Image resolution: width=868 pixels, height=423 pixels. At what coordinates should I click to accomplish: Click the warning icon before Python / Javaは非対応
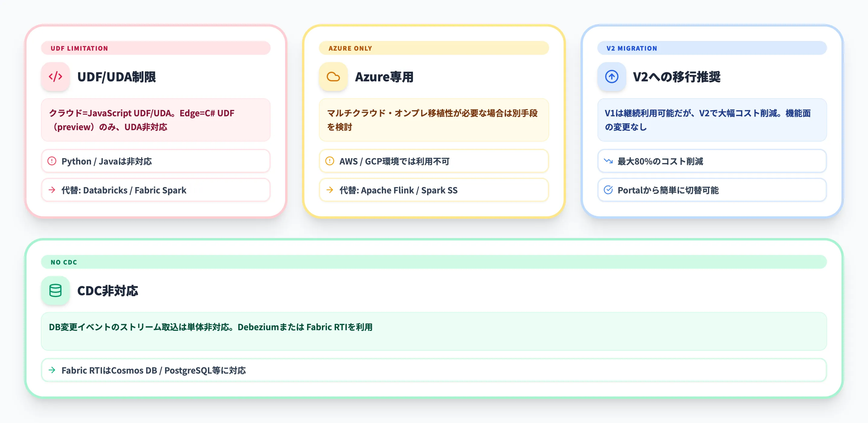52,161
